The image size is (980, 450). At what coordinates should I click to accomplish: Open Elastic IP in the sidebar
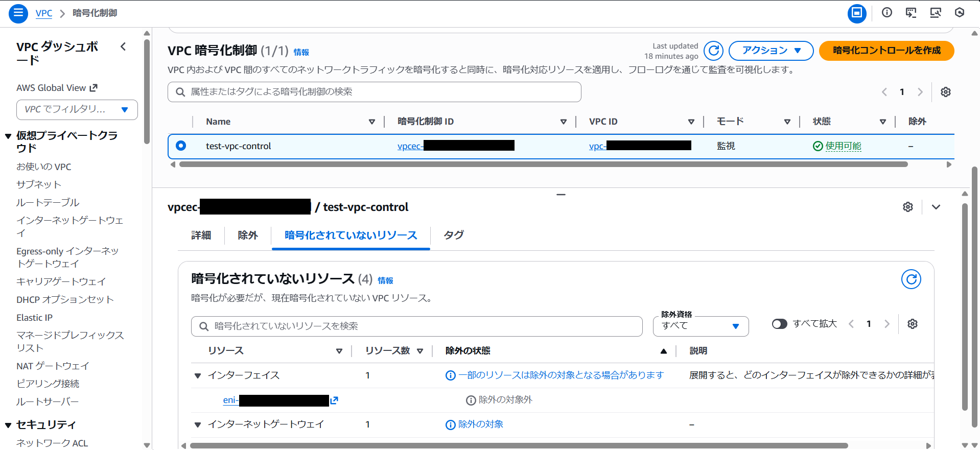point(34,317)
